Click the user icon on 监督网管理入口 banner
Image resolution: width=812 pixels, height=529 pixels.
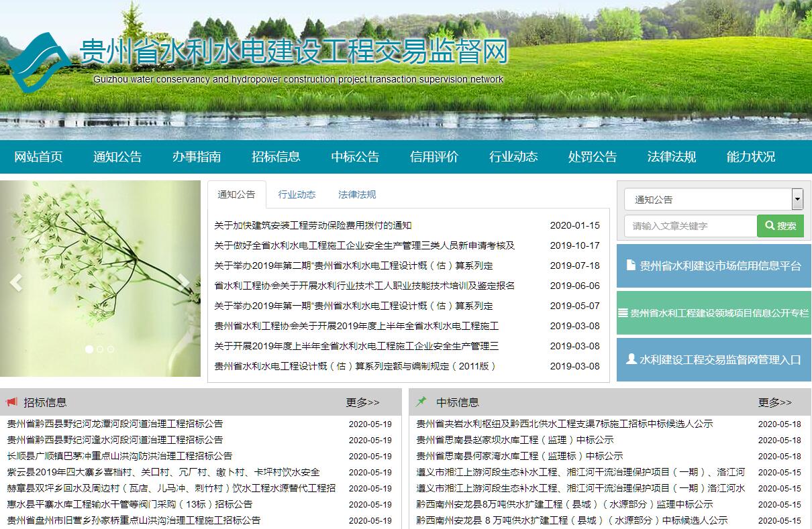pyautogui.click(x=631, y=359)
